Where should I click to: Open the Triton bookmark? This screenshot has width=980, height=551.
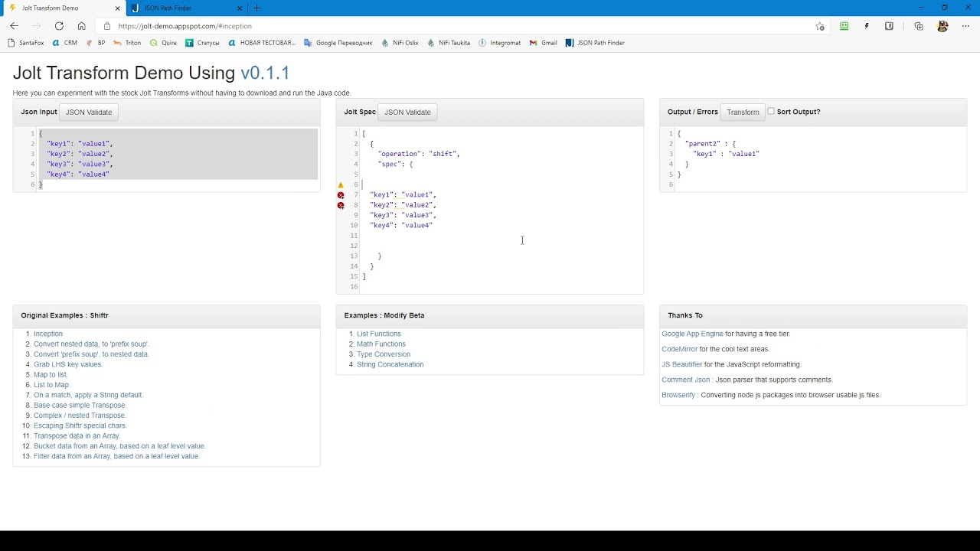point(127,43)
